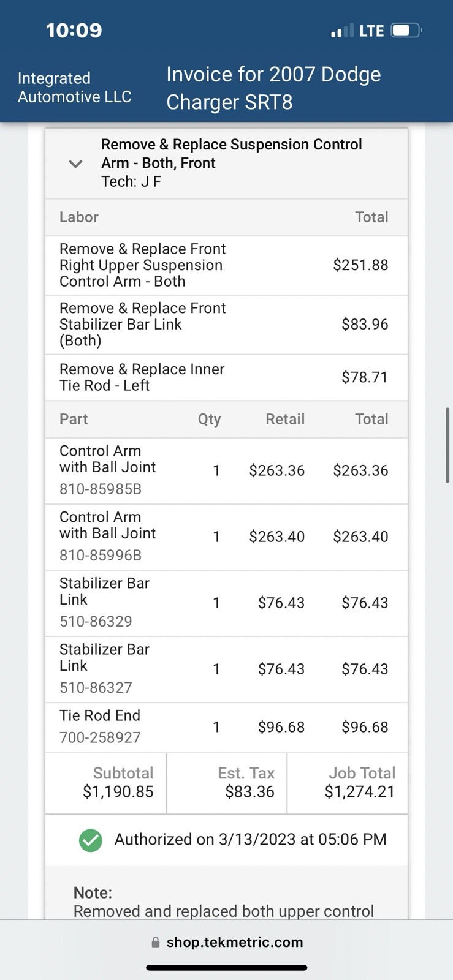
Task: Collapse the Suspension Control Arm job chevron
Action: [75, 164]
